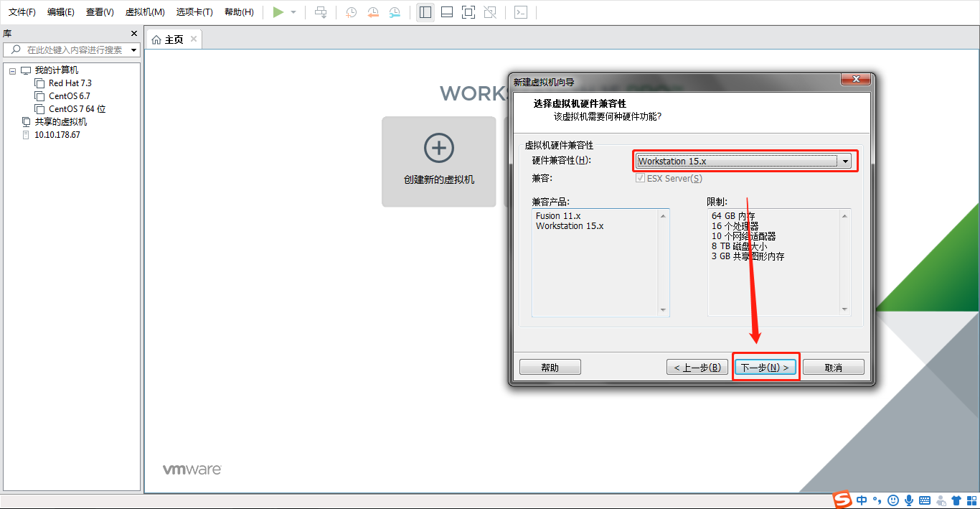Collapse the 我的计算机 tree node
This screenshot has width=980, height=509.
click(12, 70)
